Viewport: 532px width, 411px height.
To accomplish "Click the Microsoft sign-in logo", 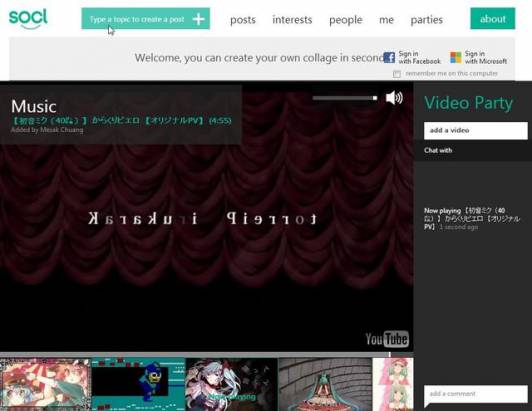I will (456, 57).
